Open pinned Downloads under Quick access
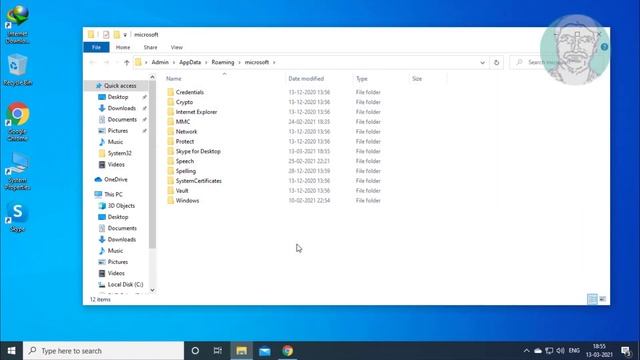The width and height of the screenshot is (640, 360). point(122,108)
